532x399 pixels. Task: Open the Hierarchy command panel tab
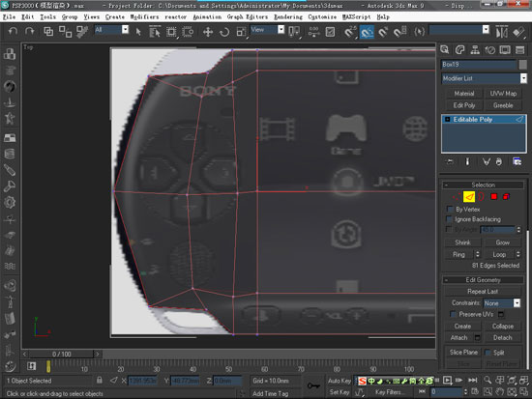point(475,50)
